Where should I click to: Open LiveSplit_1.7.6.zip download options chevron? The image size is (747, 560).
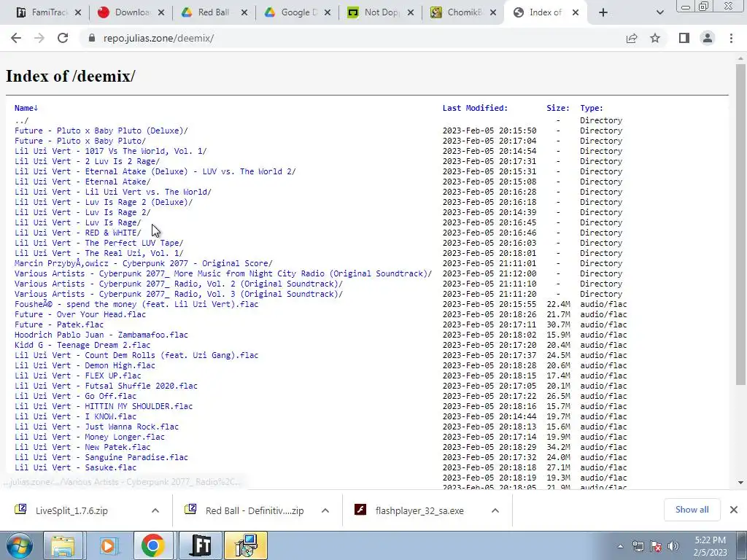[x=155, y=510]
